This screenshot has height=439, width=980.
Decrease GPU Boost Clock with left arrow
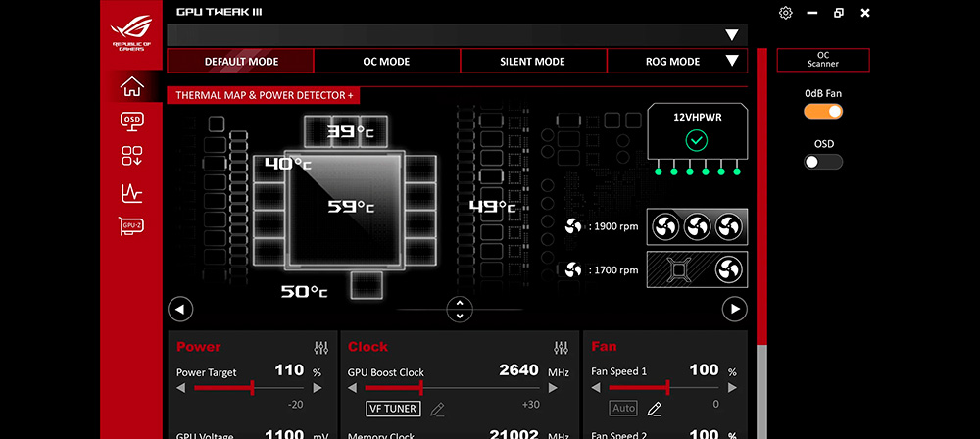pyautogui.click(x=353, y=388)
